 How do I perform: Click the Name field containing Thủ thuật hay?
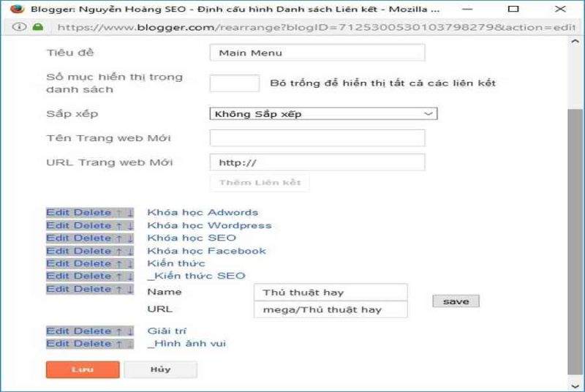[x=330, y=293]
